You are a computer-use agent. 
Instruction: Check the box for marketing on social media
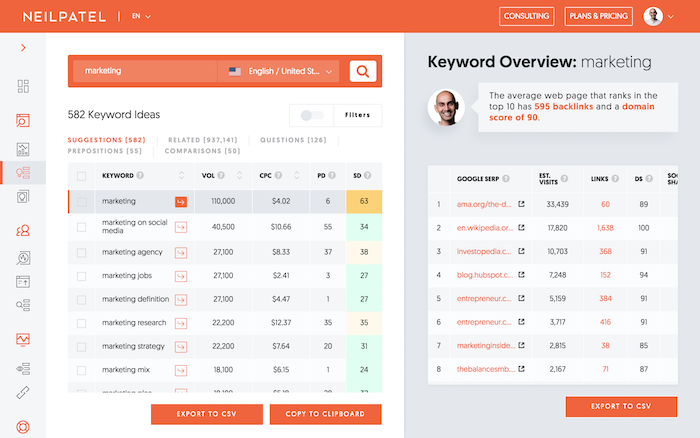coord(81,227)
